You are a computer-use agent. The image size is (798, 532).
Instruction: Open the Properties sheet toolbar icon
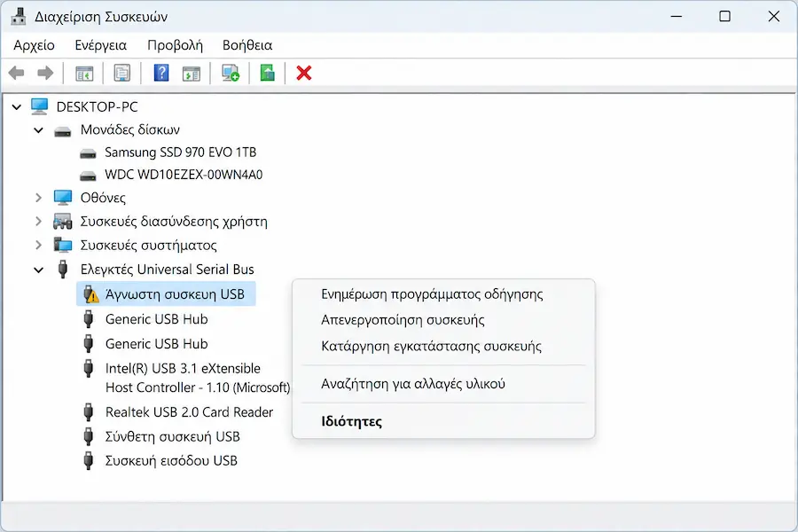[x=122, y=74]
